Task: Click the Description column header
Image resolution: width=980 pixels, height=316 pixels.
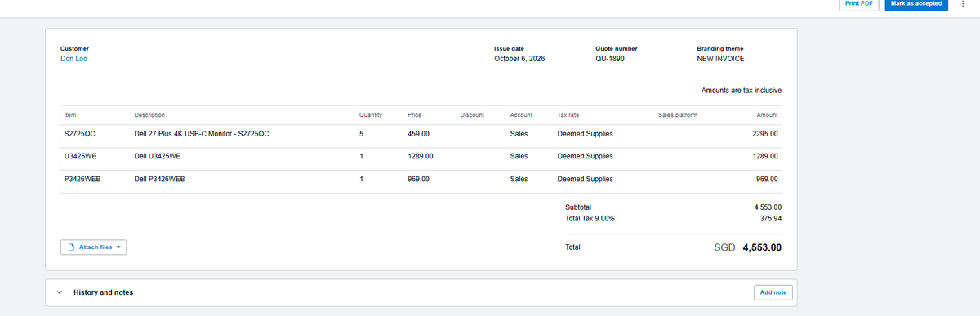Action: tap(149, 115)
